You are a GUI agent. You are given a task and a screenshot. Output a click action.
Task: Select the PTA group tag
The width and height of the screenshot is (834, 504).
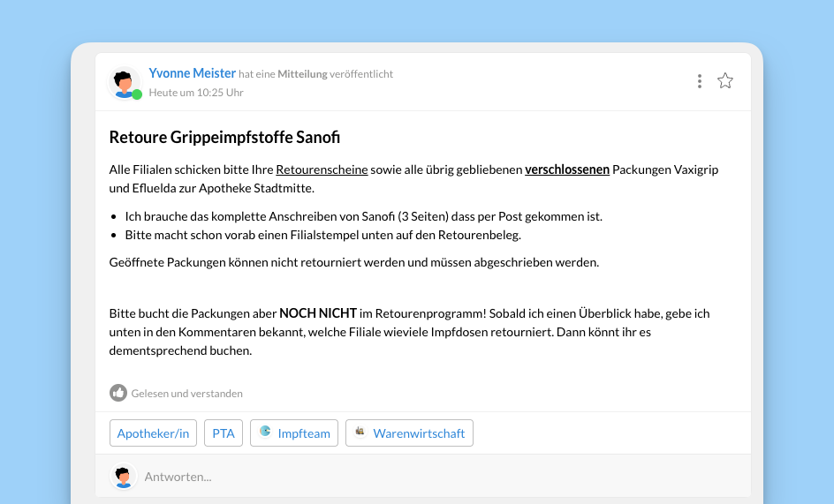224,433
